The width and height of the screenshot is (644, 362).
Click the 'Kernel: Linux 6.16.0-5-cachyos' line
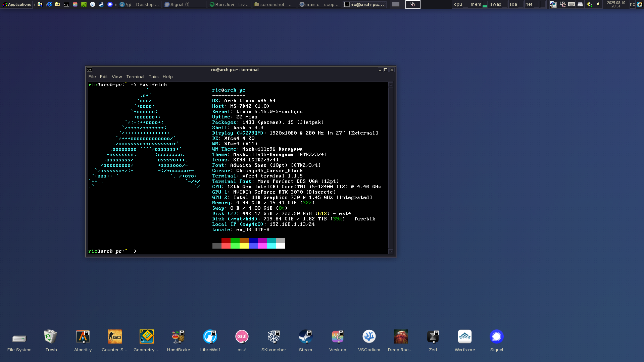[x=257, y=112]
